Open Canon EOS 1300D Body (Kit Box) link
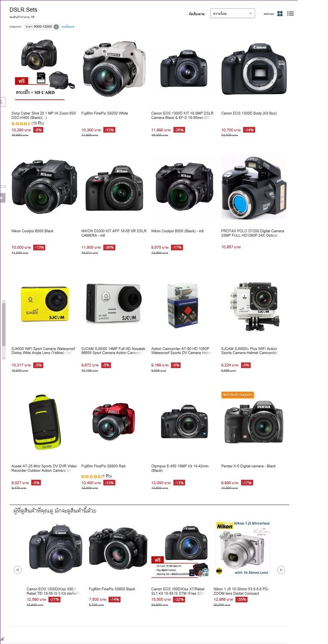328x644 pixels. [249, 113]
